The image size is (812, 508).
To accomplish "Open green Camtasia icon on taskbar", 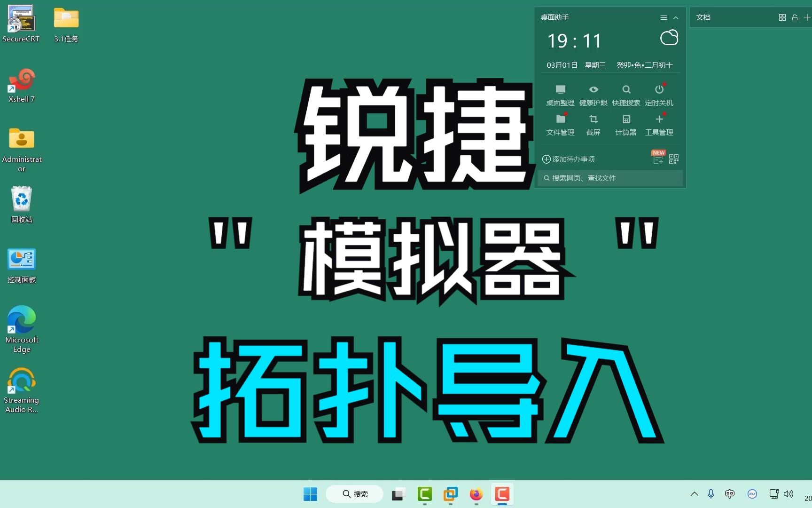I will [425, 494].
